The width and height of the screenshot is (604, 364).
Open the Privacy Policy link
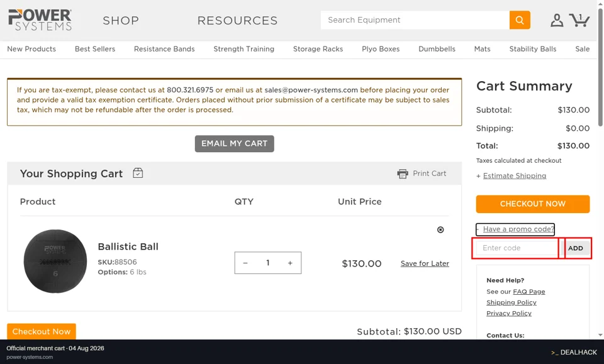(509, 313)
